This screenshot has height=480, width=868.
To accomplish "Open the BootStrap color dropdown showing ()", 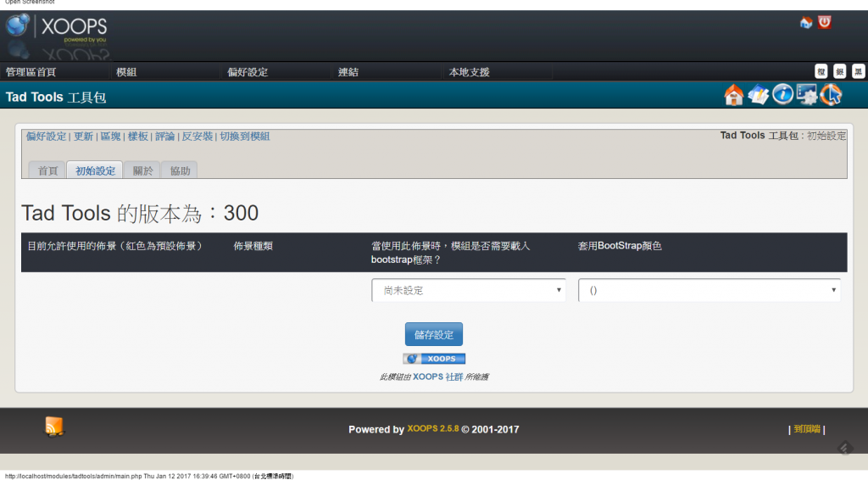I will (709, 290).
